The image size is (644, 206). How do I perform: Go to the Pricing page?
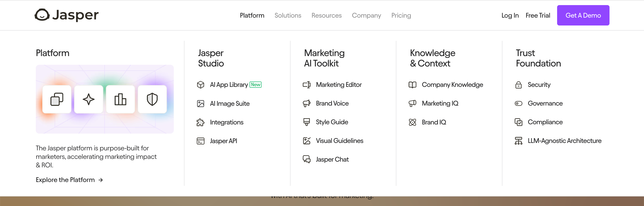click(x=401, y=16)
